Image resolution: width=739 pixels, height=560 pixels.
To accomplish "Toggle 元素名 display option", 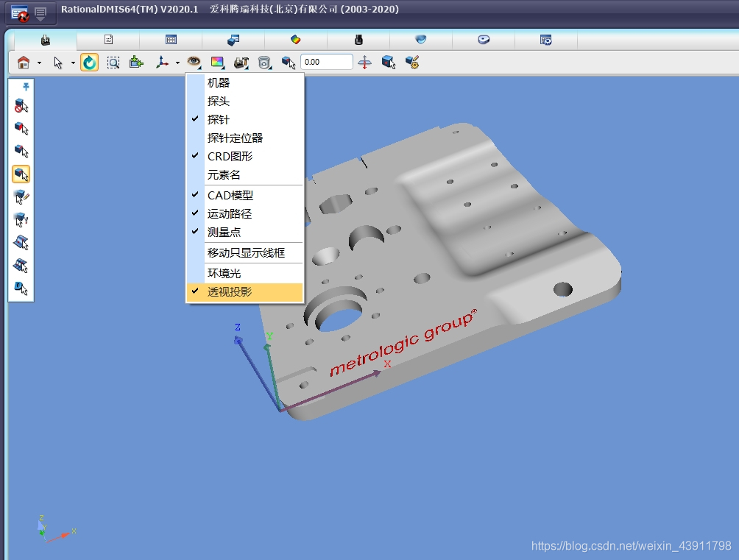I will 244,175.
